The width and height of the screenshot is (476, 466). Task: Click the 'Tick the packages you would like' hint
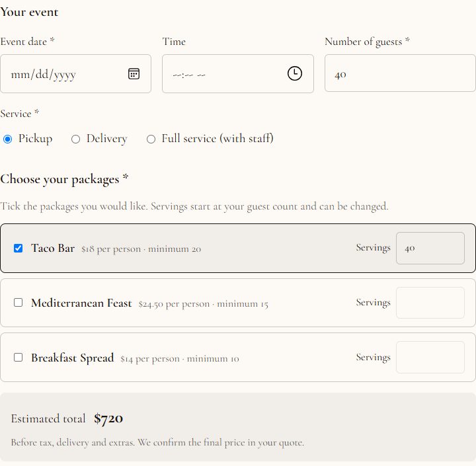point(194,206)
